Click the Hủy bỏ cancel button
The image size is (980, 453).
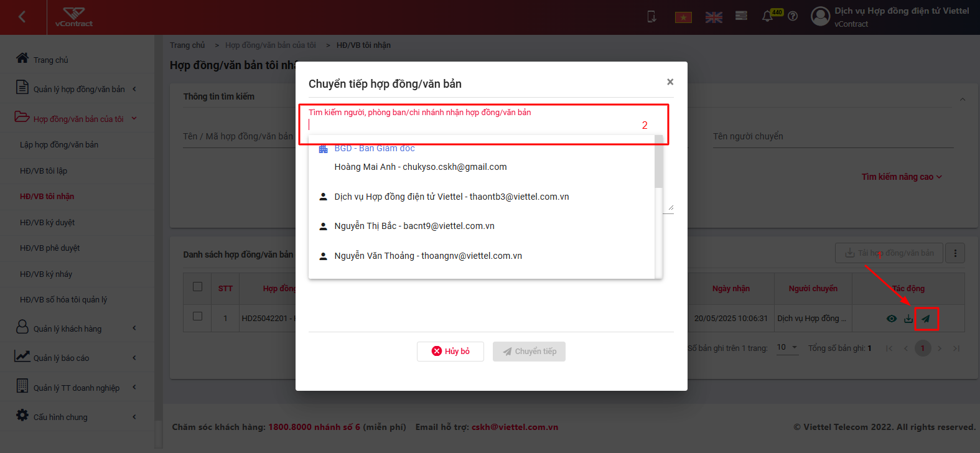tap(450, 352)
